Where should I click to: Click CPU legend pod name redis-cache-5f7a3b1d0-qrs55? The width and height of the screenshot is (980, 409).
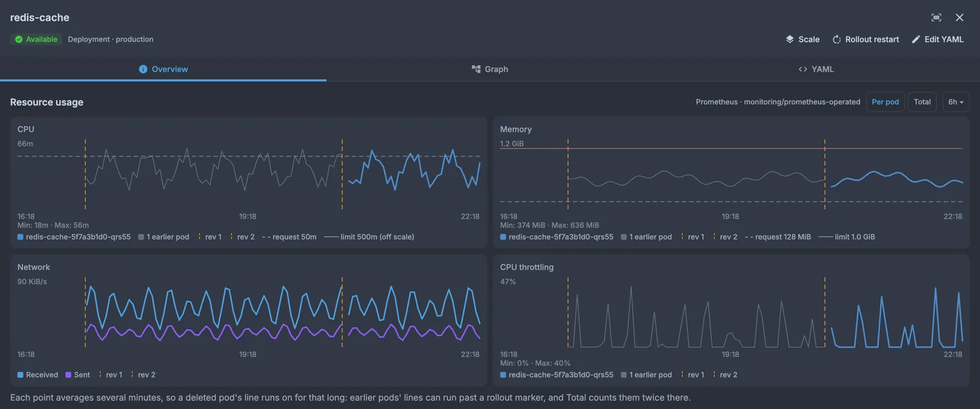(x=78, y=237)
